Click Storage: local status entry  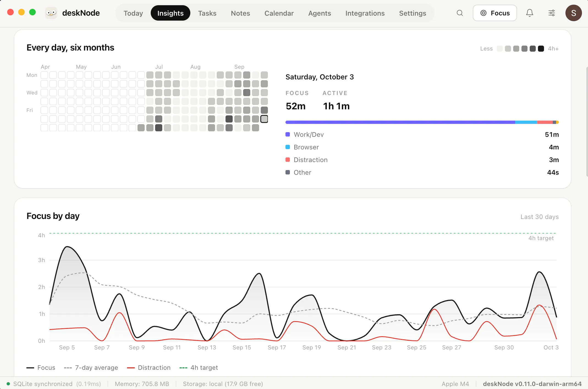point(223,384)
